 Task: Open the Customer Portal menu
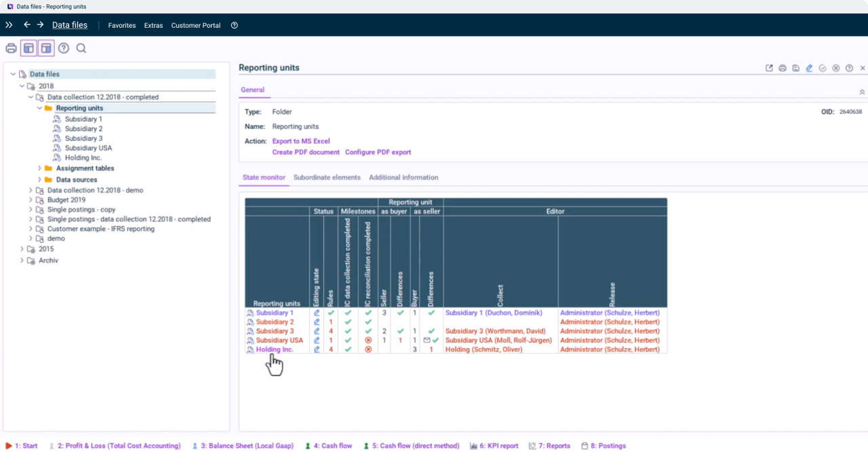click(x=196, y=25)
